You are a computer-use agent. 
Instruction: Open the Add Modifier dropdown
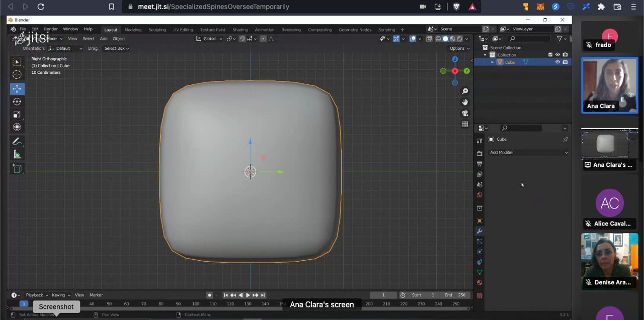click(528, 152)
